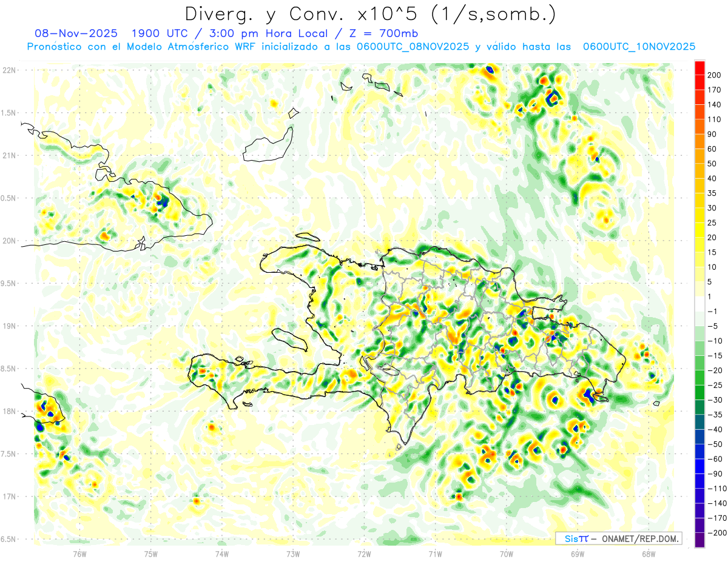Click the '68W' longitude label

point(649,554)
